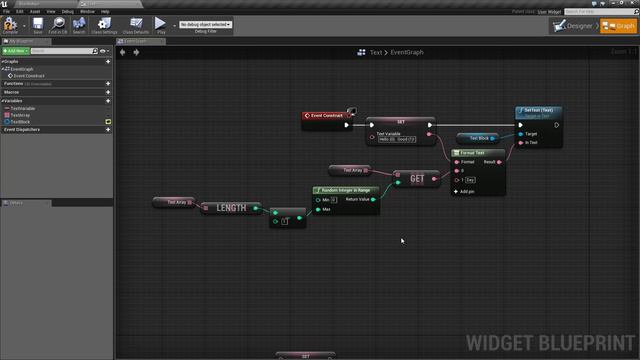
Task: Click the Min value field on Random Integer
Action: (334, 200)
